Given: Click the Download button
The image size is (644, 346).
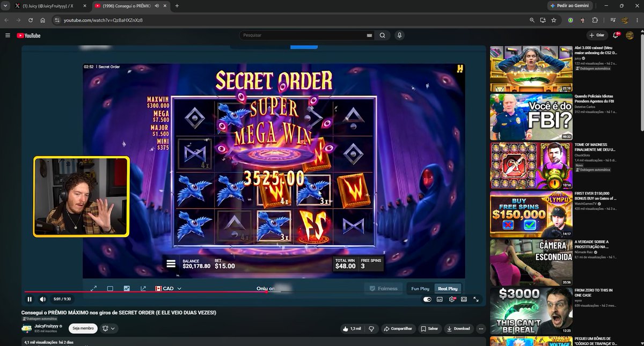Looking at the screenshot, I should 458,328.
